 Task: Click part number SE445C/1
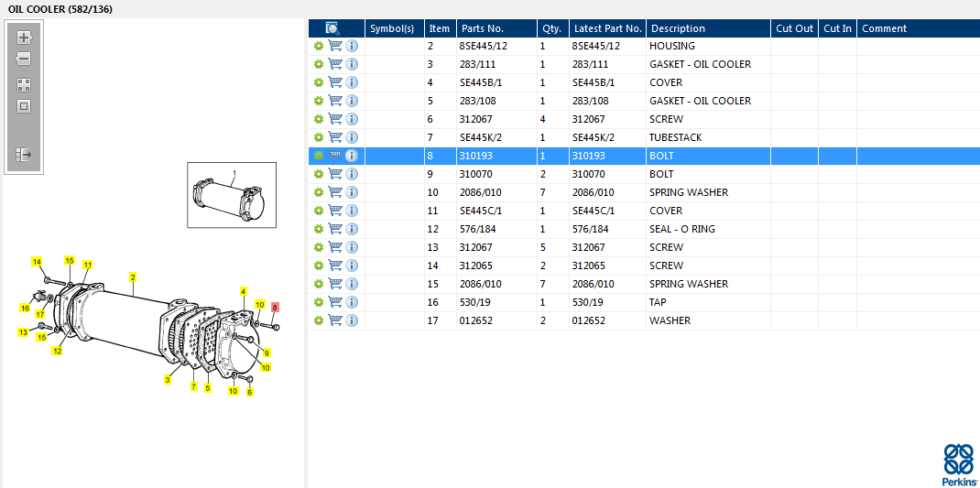tap(481, 211)
